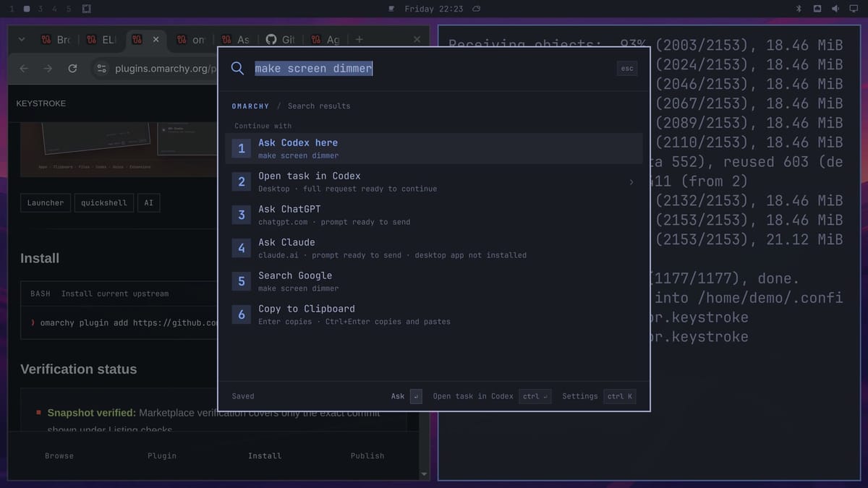This screenshot has height=488, width=868.
Task: Click the monitor icon in top bar
Action: tap(853, 9)
